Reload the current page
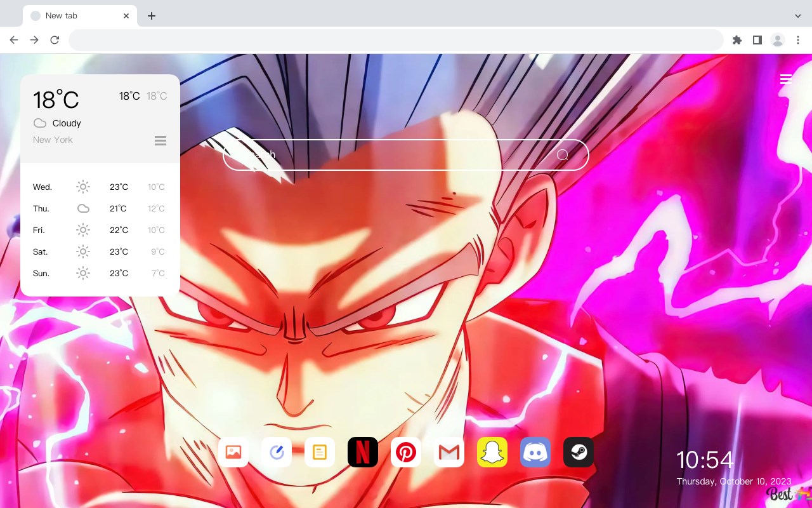812x508 pixels. coord(55,40)
